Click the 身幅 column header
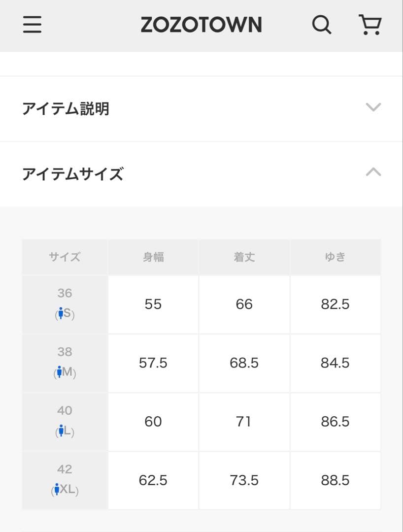Screen dimensions: 403x532 tap(153, 257)
